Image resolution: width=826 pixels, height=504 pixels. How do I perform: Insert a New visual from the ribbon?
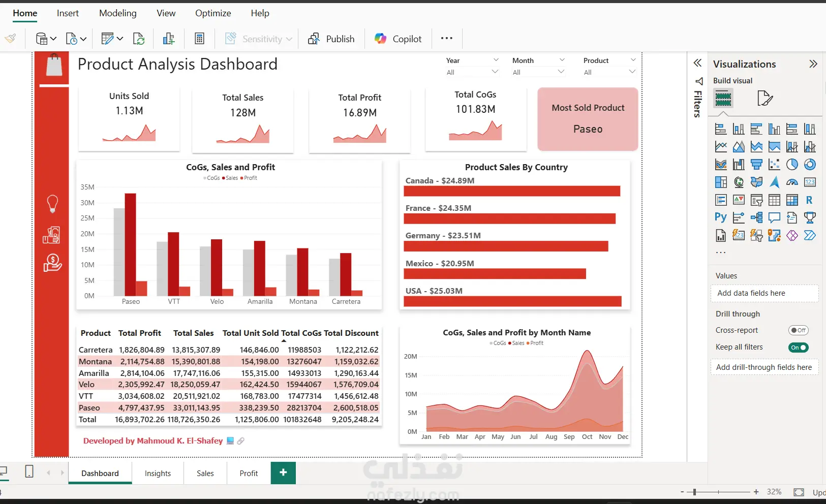169,39
